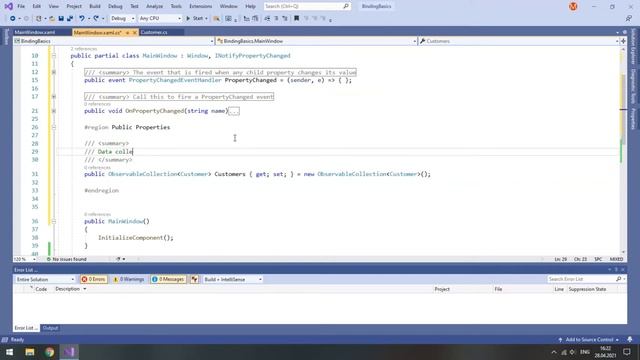Screen dimensions: 640x360
Task: Click the comment out selection toolbar icon
Action: 276,18
